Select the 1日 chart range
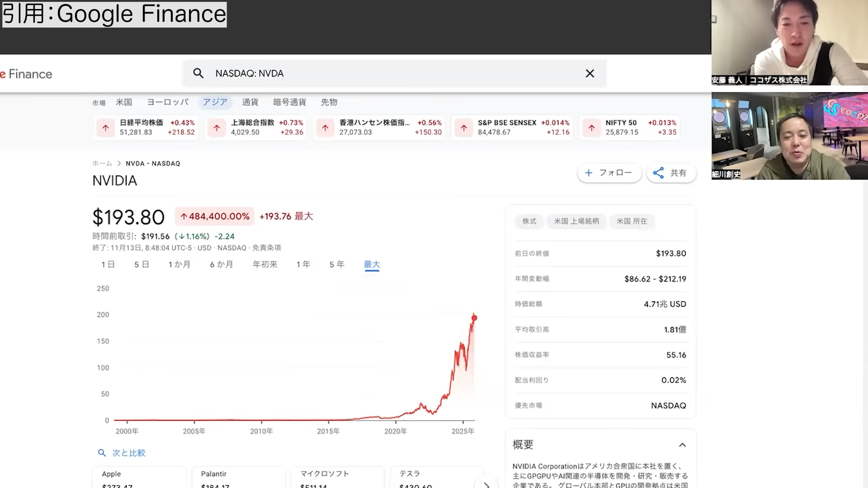 click(x=108, y=264)
